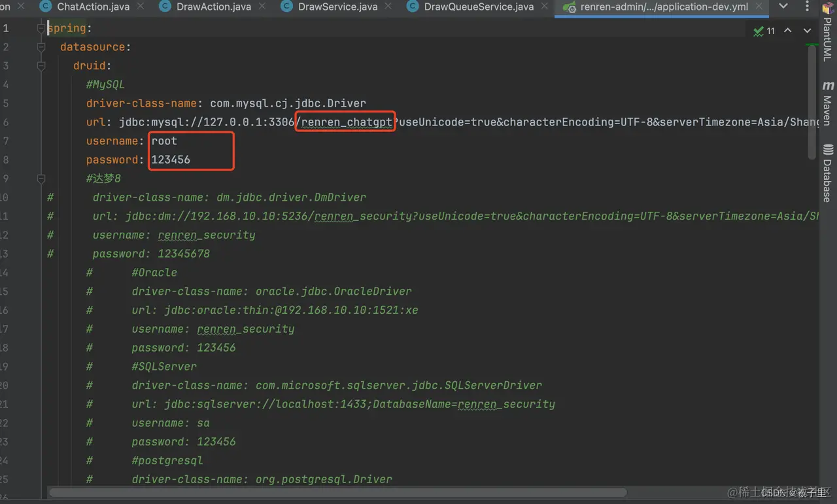Screen dimensions: 837x504
Task: Click the username: sa commented line
Action: tap(171, 423)
